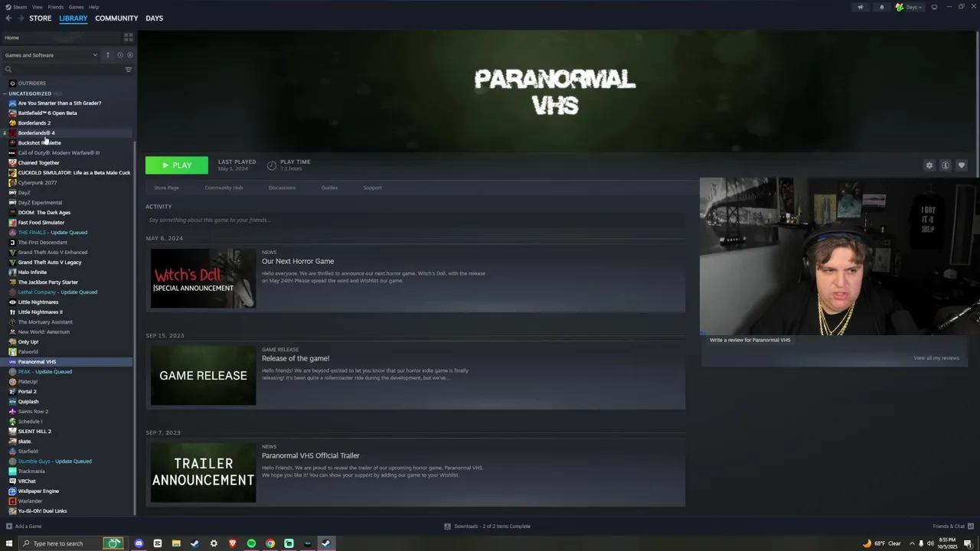Select Portal 2 in game list
The height and width of the screenshot is (551, 980).
tap(27, 392)
